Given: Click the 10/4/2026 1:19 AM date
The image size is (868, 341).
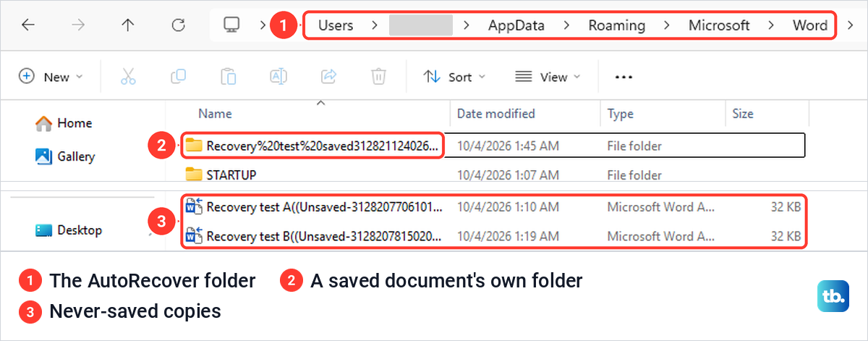Looking at the screenshot, I should (508, 236).
